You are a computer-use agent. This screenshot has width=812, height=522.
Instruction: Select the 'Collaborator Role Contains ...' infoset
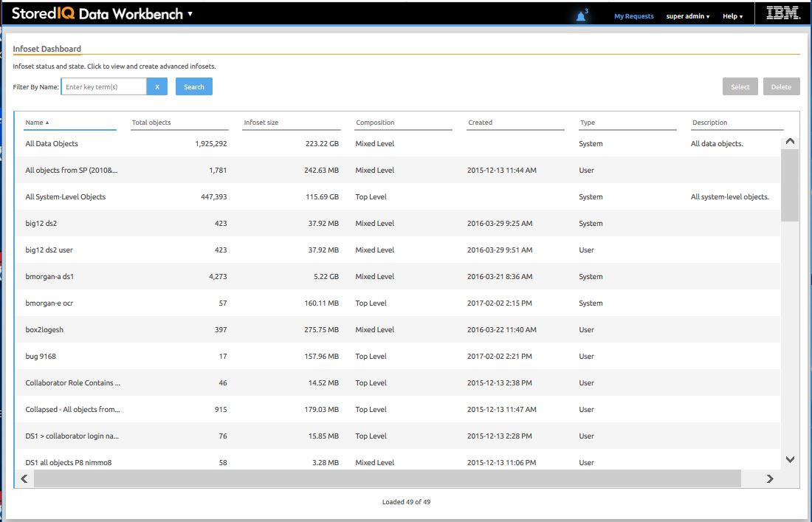point(397,382)
